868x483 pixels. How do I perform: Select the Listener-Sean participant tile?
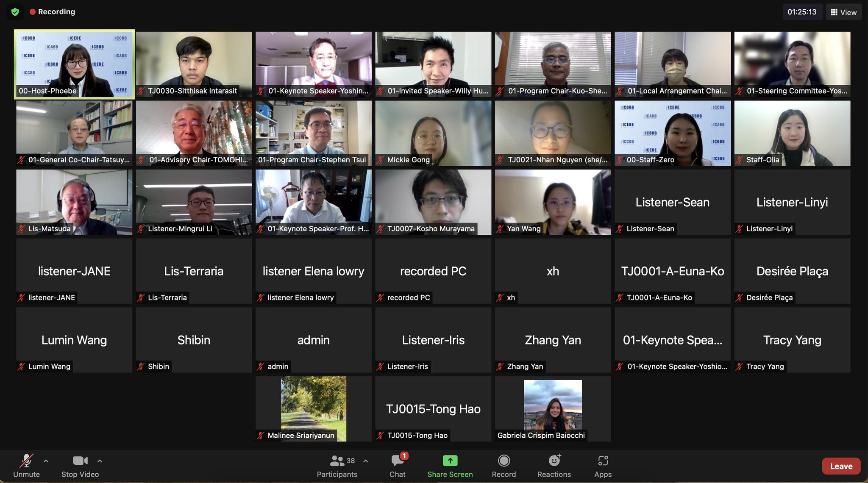pyautogui.click(x=672, y=202)
